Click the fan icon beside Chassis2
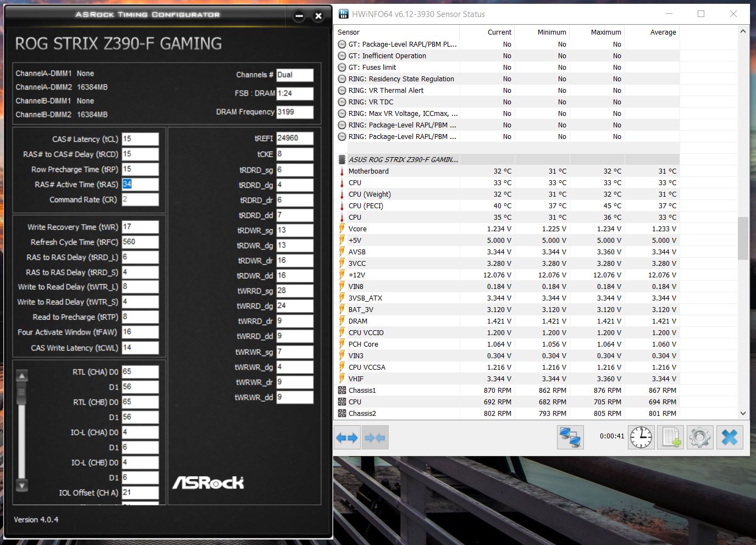Viewport: 756px width, 545px height. tap(342, 414)
